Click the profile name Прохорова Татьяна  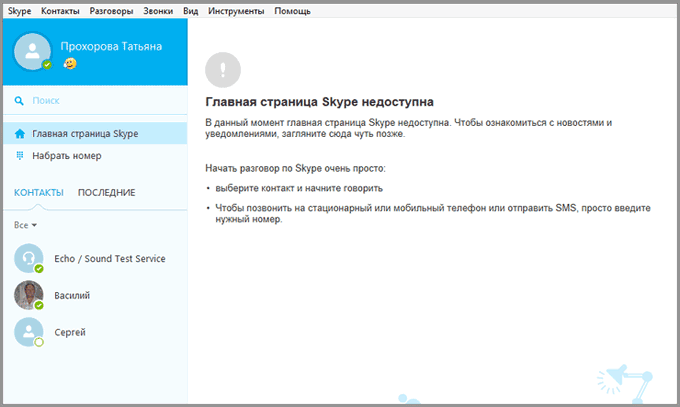click(x=111, y=46)
